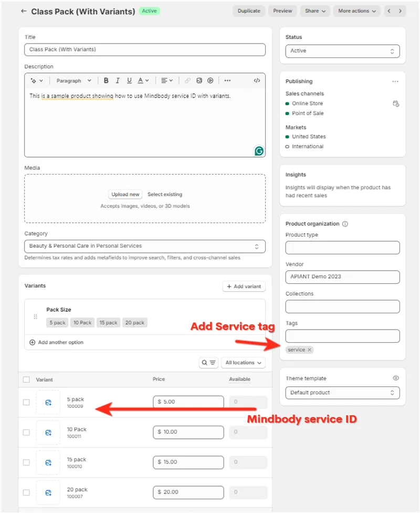Image resolution: width=420 pixels, height=513 pixels.
Task: Open the HTML code view icon
Action: click(x=257, y=80)
